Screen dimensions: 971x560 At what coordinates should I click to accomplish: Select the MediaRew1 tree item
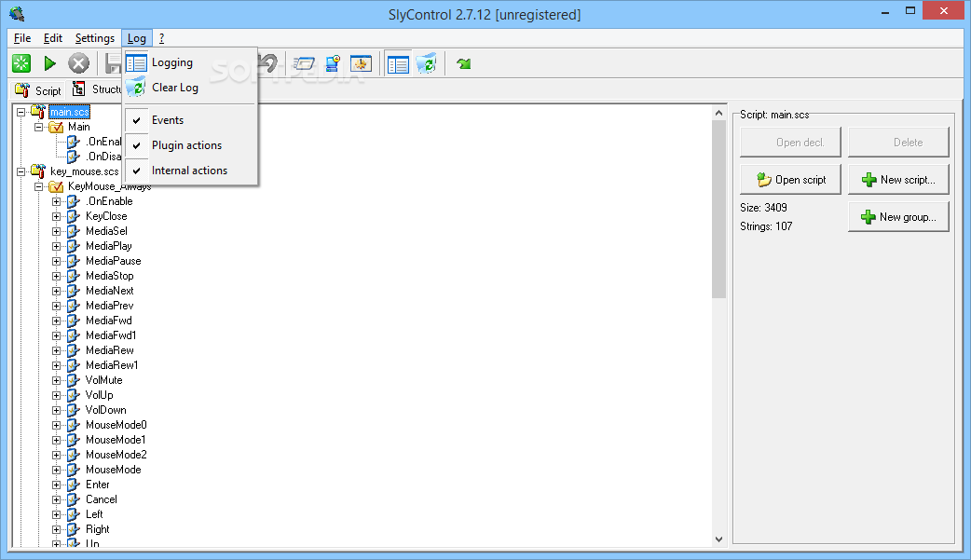[x=112, y=365]
